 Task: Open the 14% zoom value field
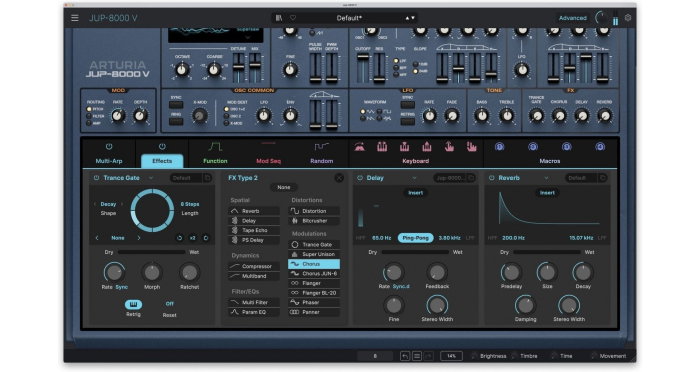coord(451,356)
